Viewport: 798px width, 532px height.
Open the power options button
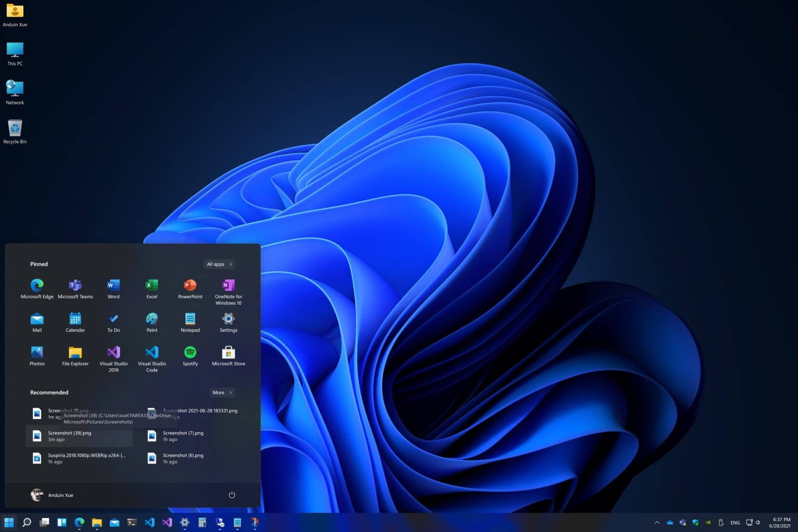[x=232, y=495]
